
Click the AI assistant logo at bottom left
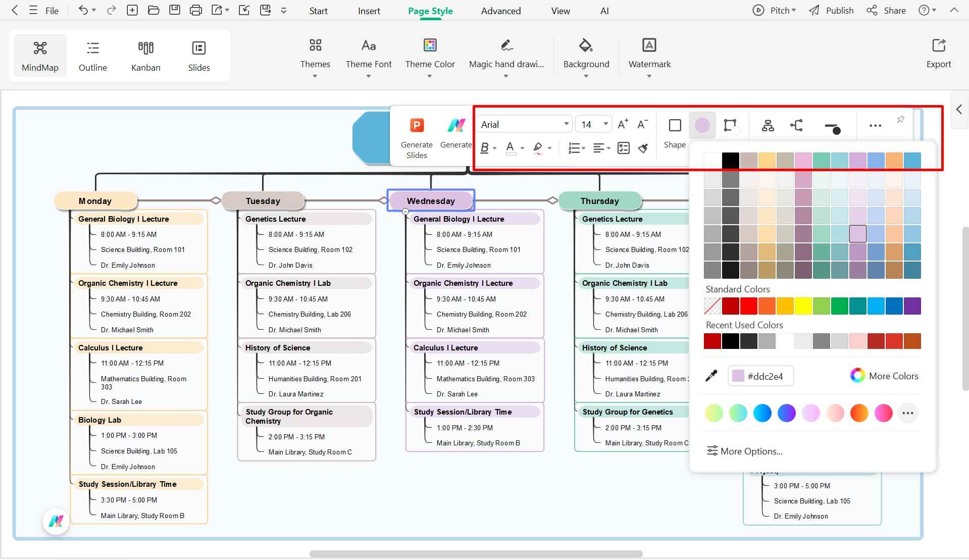pyautogui.click(x=56, y=521)
